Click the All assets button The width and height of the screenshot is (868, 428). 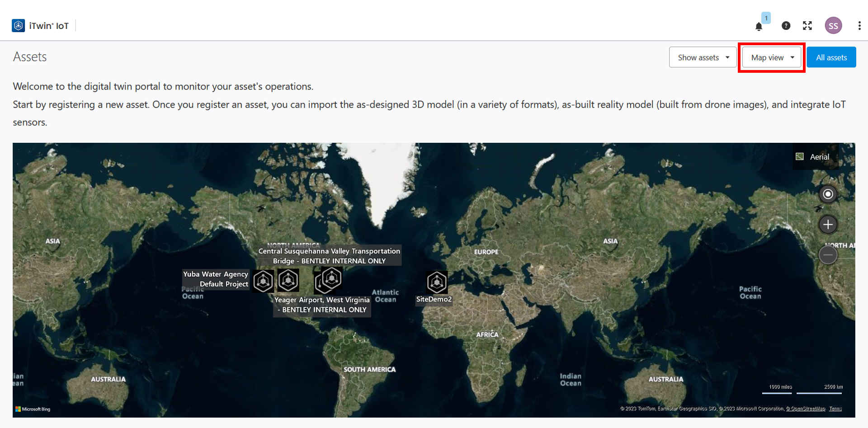831,57
